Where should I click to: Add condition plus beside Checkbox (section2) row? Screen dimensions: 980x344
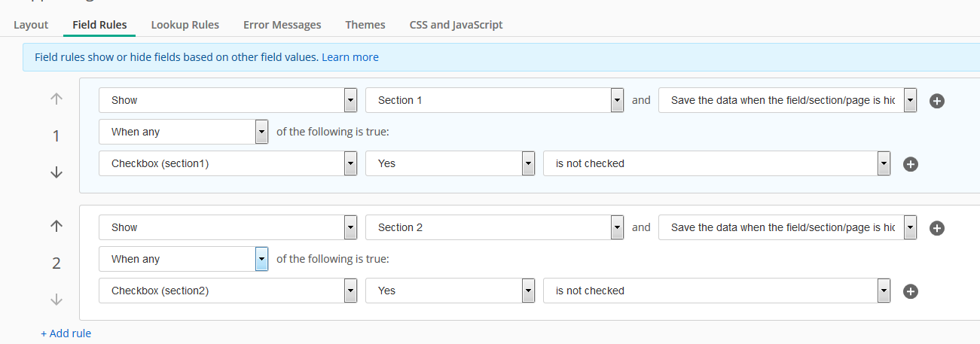click(x=910, y=291)
